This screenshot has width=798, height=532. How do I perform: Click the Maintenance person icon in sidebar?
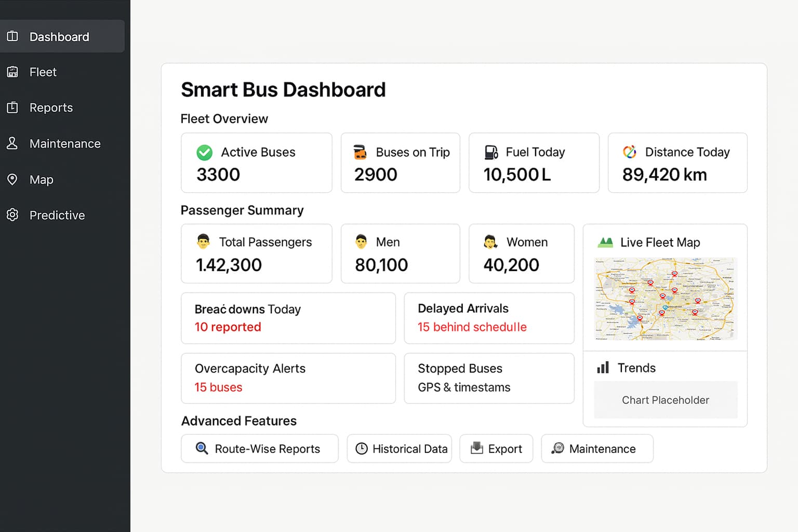[12, 143]
